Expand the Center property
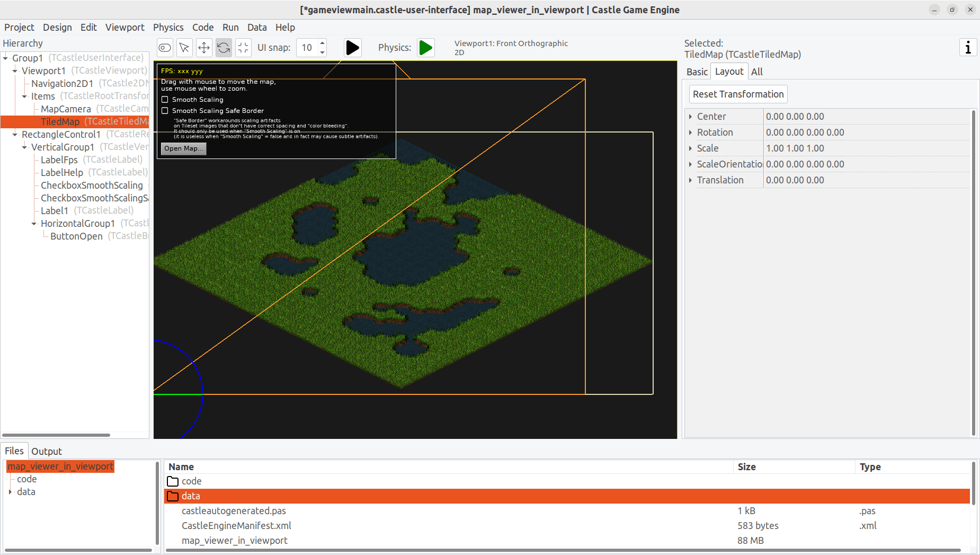The height and width of the screenshot is (555, 980). [x=690, y=117]
